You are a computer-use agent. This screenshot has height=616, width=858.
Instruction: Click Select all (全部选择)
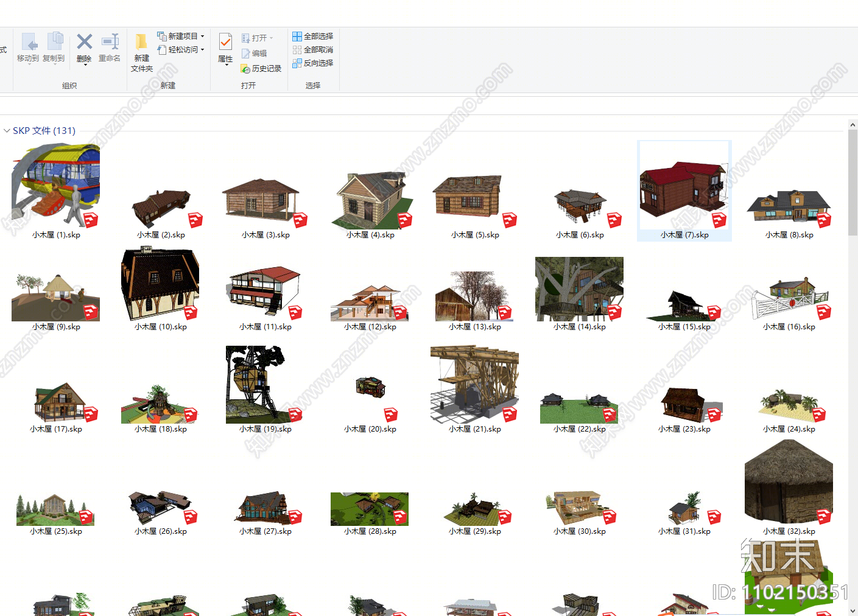point(312,37)
